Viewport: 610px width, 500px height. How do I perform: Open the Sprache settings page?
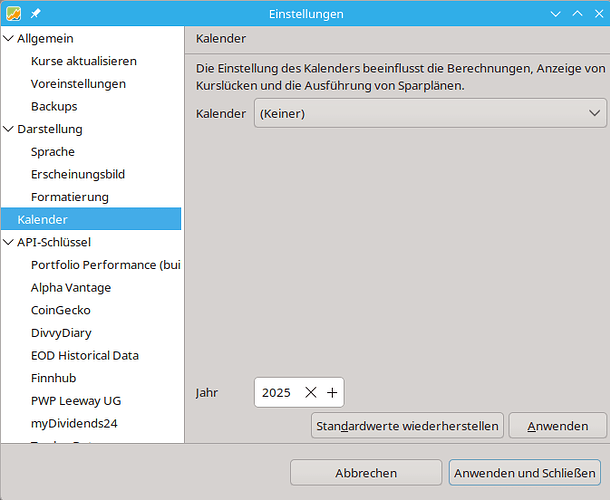click(x=53, y=152)
